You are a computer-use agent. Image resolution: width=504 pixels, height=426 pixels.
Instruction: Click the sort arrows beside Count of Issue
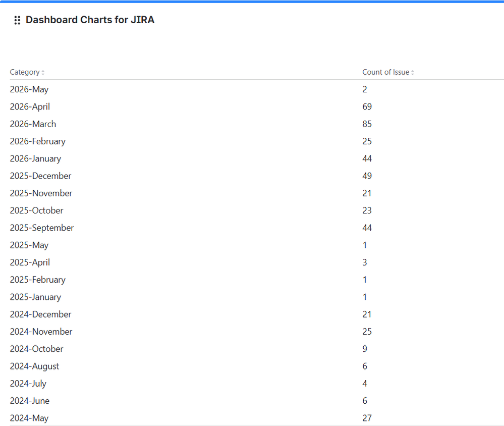click(412, 73)
